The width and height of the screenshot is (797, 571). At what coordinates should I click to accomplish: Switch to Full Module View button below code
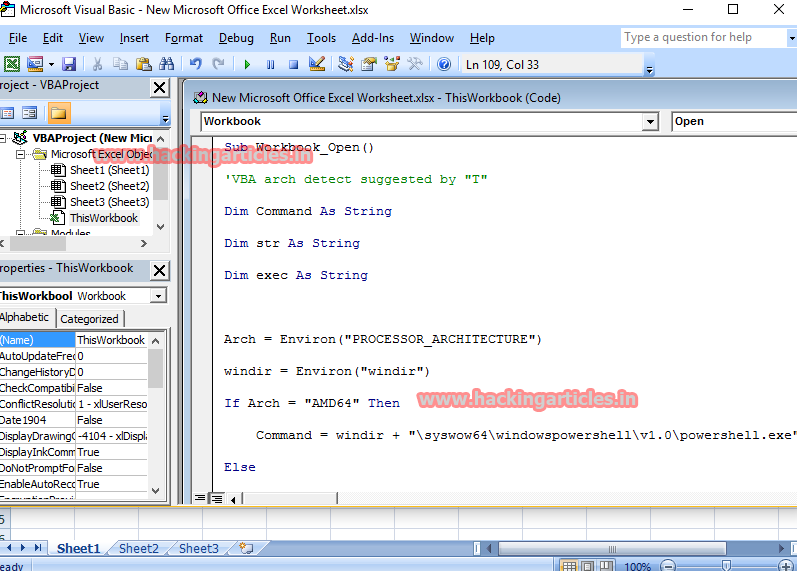(217, 498)
